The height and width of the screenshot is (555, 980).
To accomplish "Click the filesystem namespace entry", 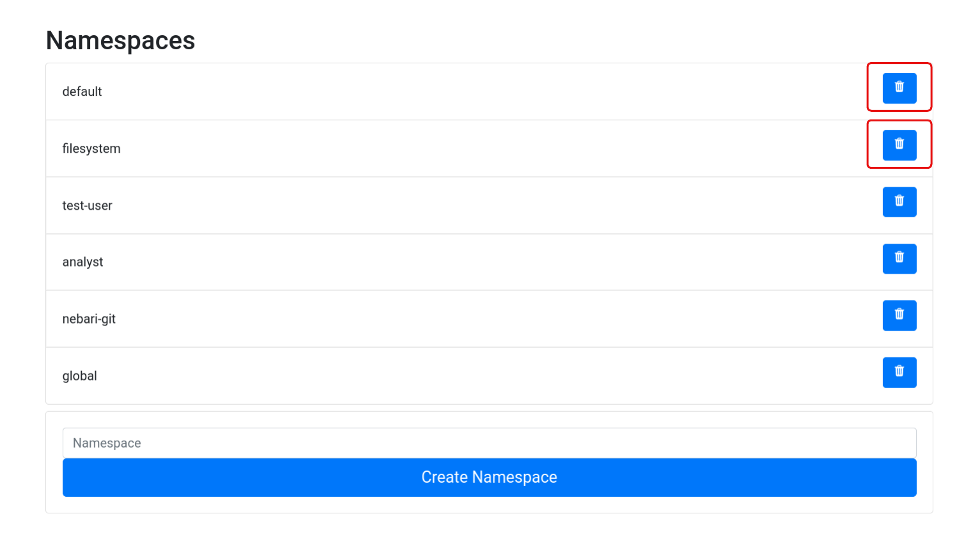I will coord(91,148).
